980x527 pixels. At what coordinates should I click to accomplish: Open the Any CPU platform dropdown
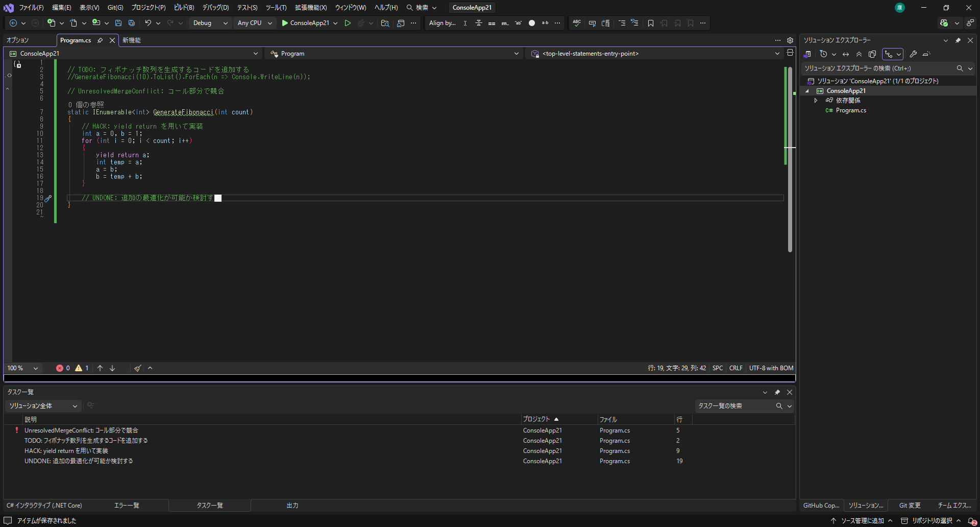click(x=255, y=23)
